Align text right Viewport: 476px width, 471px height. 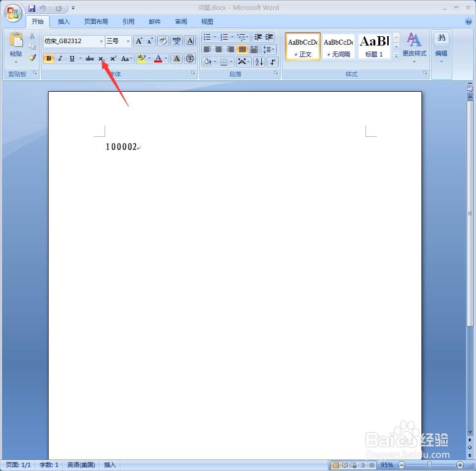pos(231,49)
